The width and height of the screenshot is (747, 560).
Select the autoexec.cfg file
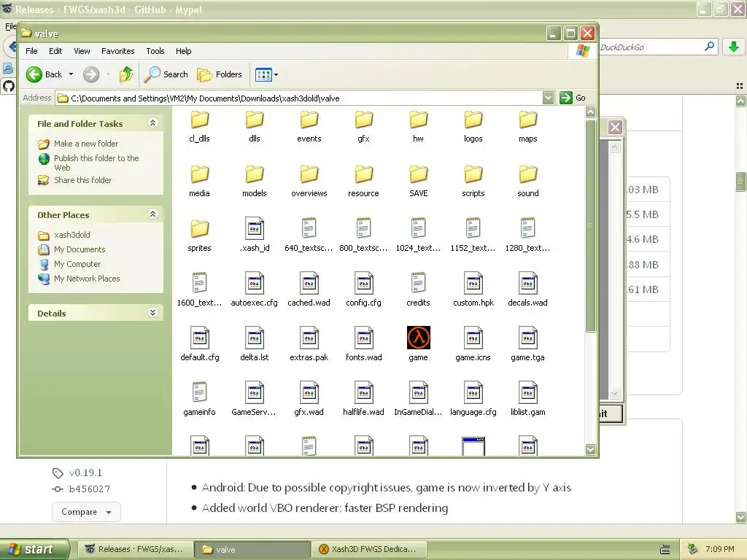pyautogui.click(x=255, y=290)
